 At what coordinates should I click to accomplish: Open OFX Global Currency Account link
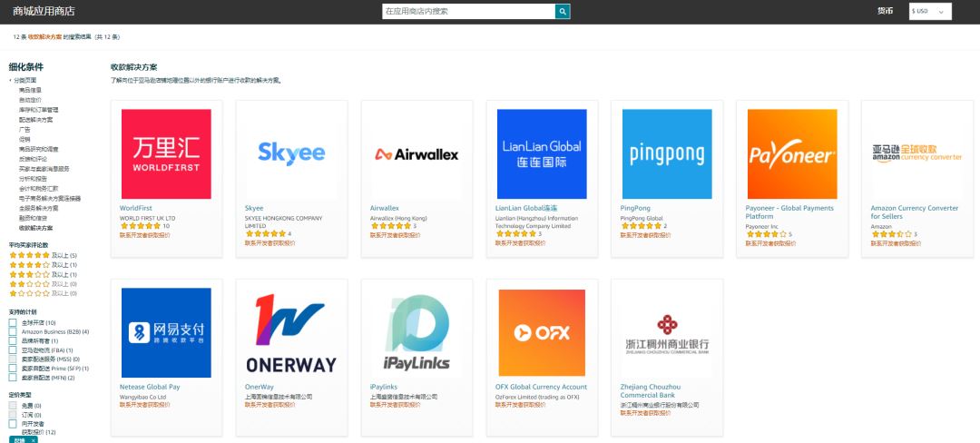[x=541, y=387]
